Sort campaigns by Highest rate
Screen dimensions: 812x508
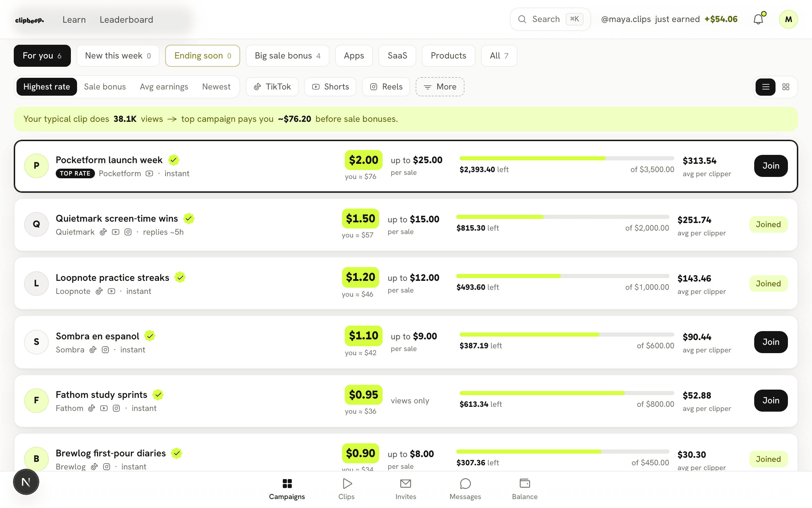[47, 87]
